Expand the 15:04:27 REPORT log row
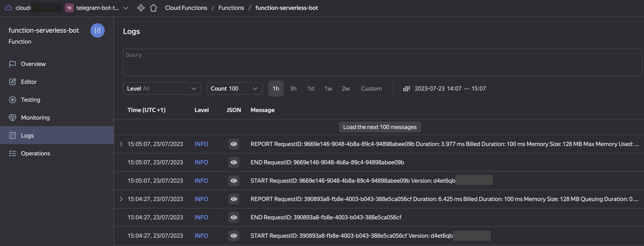 click(121, 199)
